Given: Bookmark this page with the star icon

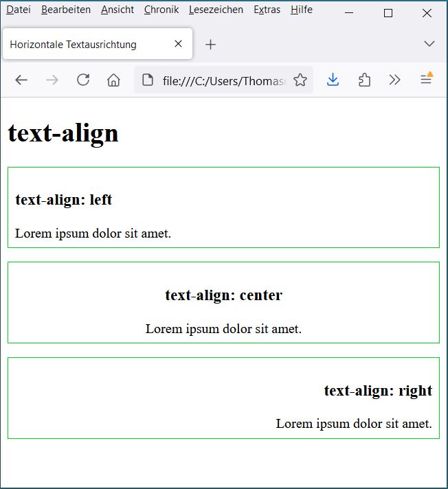Looking at the screenshot, I should [300, 80].
